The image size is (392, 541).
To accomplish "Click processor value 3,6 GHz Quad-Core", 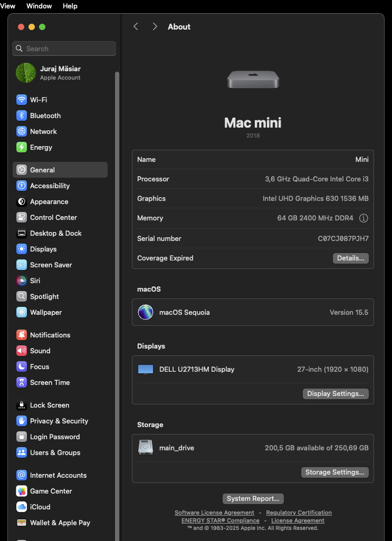I will pyautogui.click(x=317, y=179).
